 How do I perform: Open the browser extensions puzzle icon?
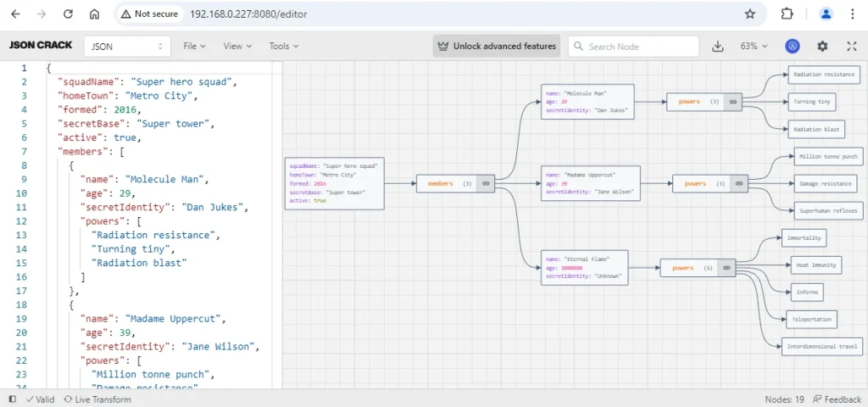coord(787,14)
